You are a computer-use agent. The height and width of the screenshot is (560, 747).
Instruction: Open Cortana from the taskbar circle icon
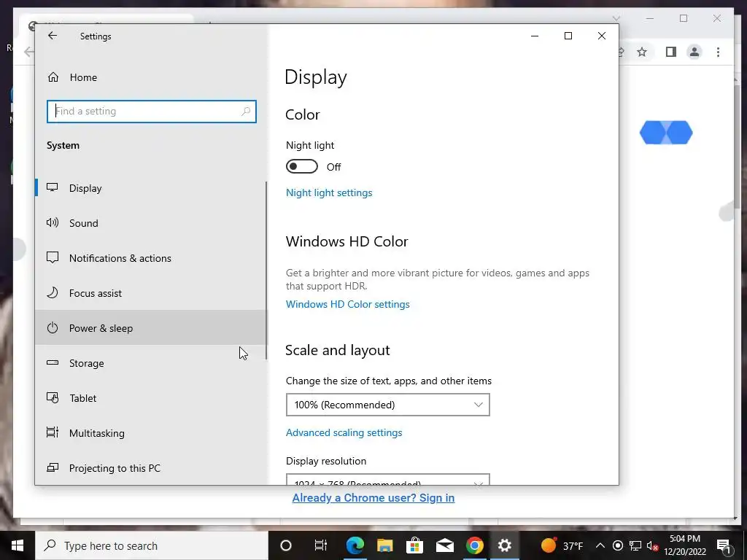286,545
